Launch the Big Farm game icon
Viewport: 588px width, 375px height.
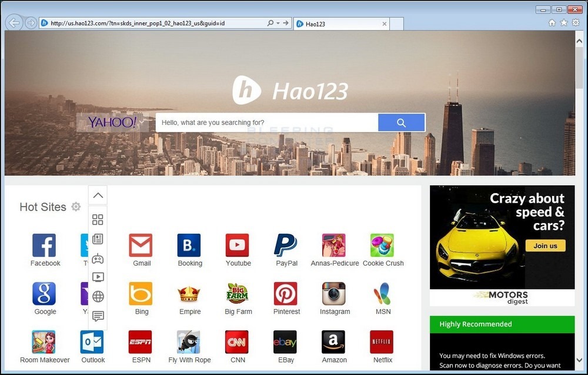(238, 294)
